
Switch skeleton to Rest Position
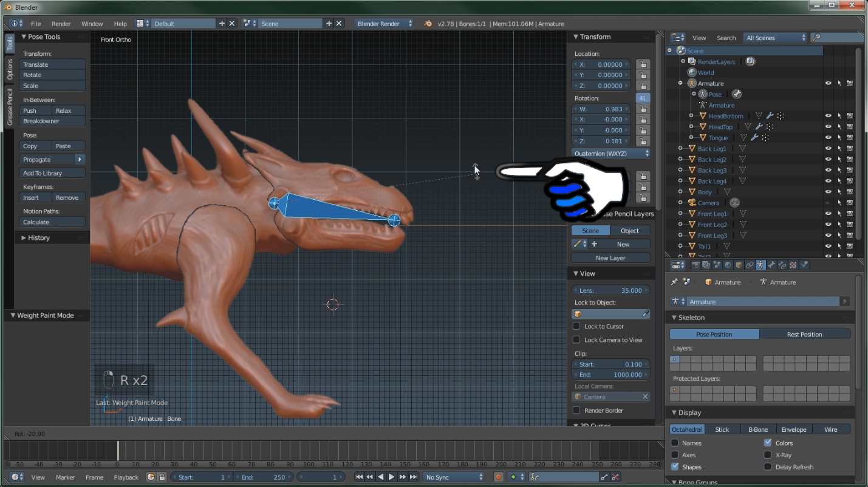(805, 334)
